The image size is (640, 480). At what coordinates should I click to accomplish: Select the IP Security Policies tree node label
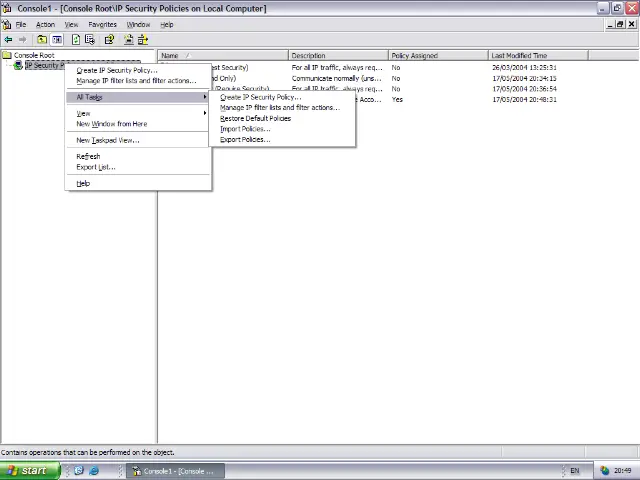pyautogui.click(x=45, y=65)
